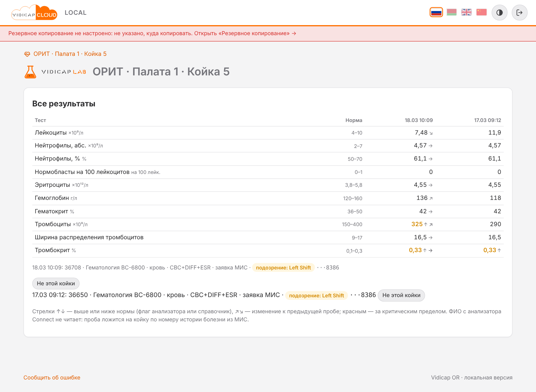Select the 18.03 10:09 column header

pos(419,120)
